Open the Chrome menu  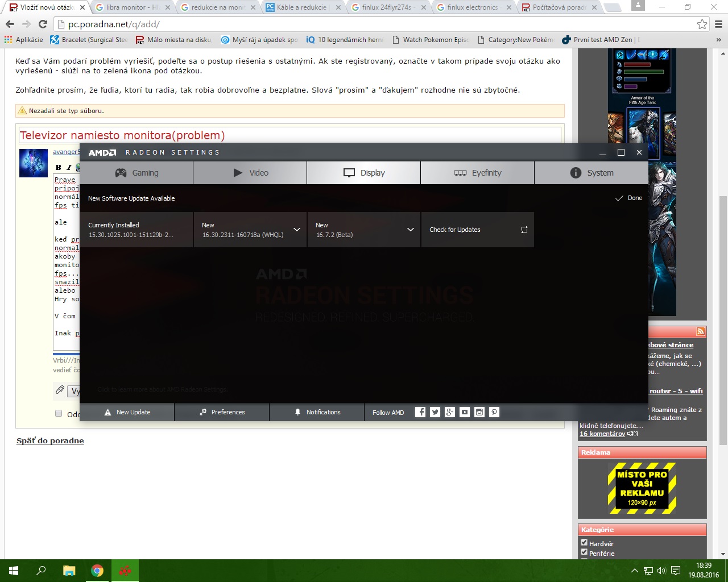pos(718,24)
